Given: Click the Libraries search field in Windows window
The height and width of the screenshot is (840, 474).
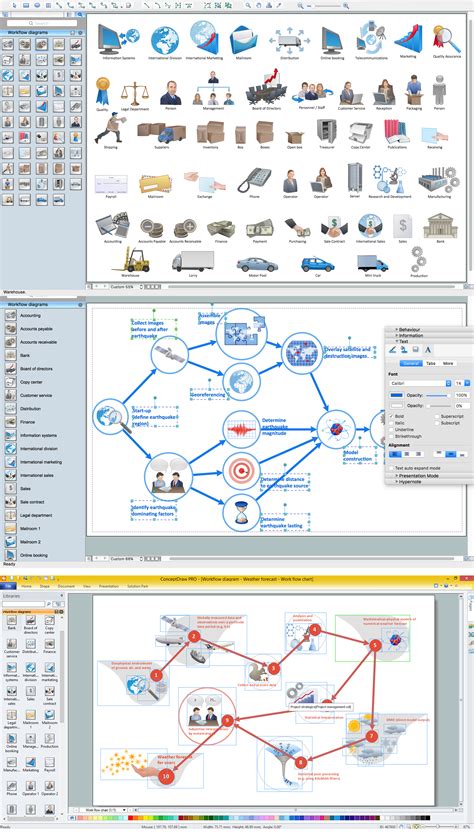Looking at the screenshot, I should 23,604.
